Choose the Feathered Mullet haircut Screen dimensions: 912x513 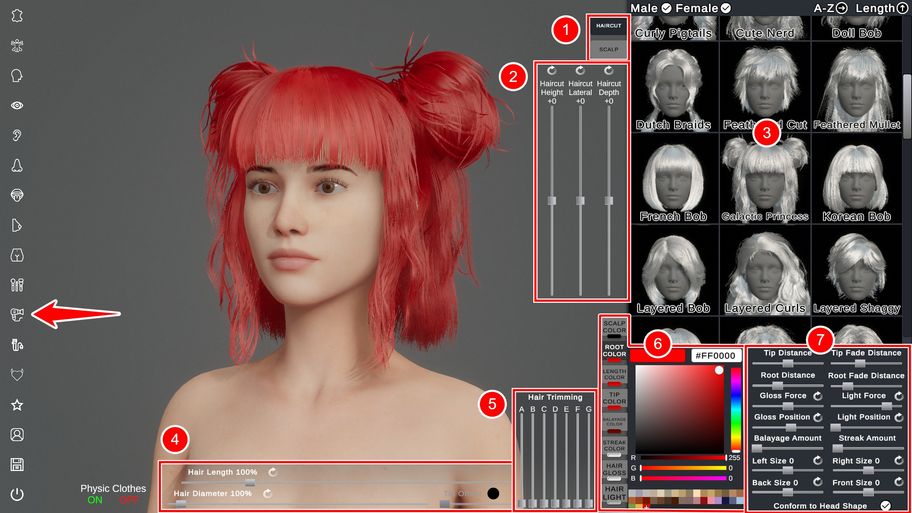click(856, 87)
